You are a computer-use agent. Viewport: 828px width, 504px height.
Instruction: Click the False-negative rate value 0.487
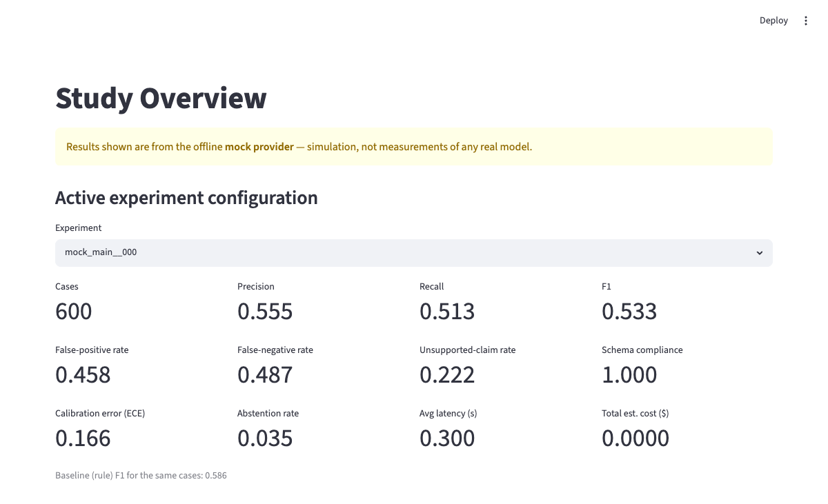[265, 375]
